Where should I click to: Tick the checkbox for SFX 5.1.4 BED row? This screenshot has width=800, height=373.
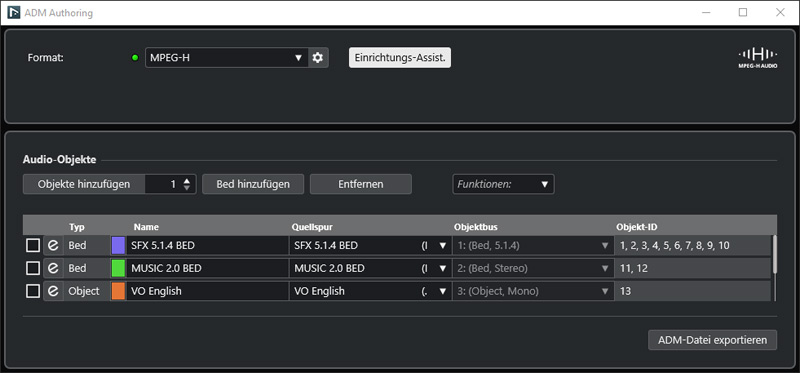coord(33,245)
